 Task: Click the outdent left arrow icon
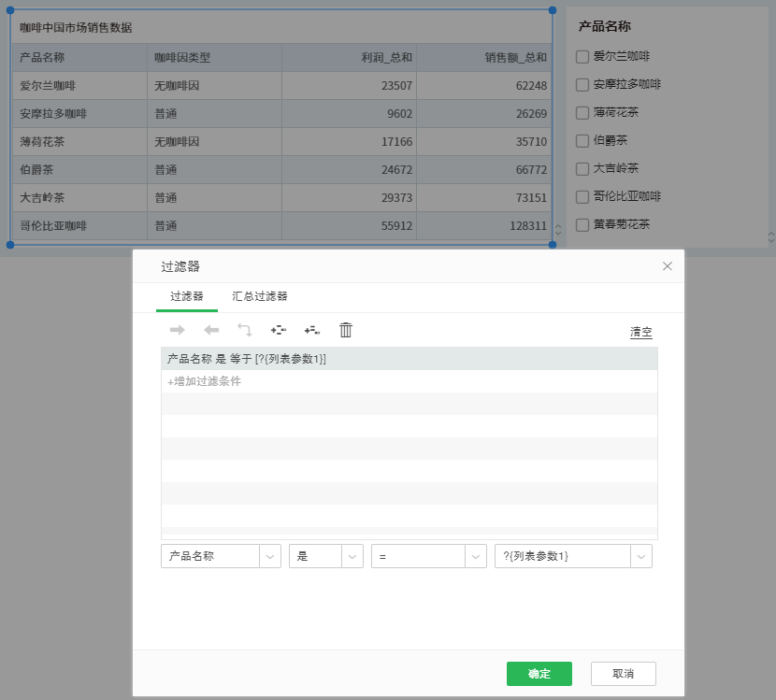pos(211,330)
